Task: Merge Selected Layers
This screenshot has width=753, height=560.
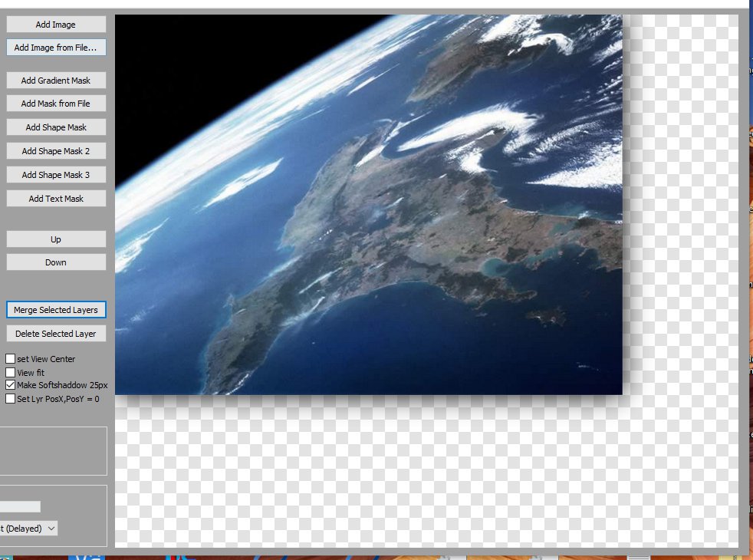Action: coord(56,310)
